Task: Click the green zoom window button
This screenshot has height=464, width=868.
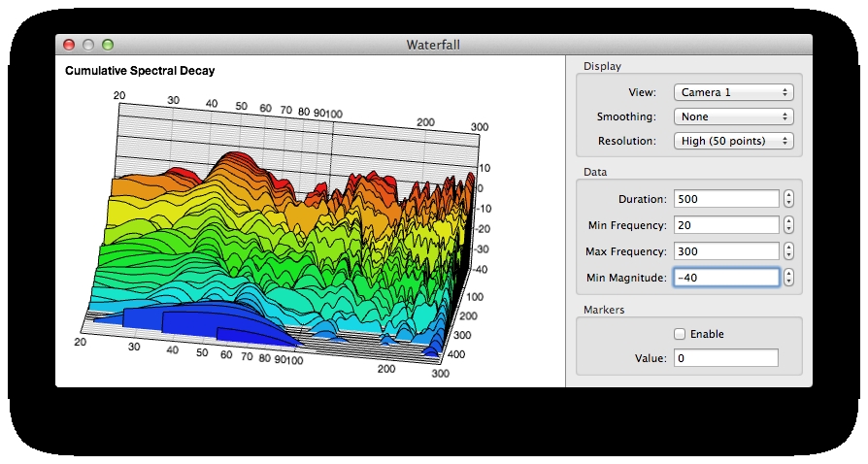Action: [x=108, y=45]
